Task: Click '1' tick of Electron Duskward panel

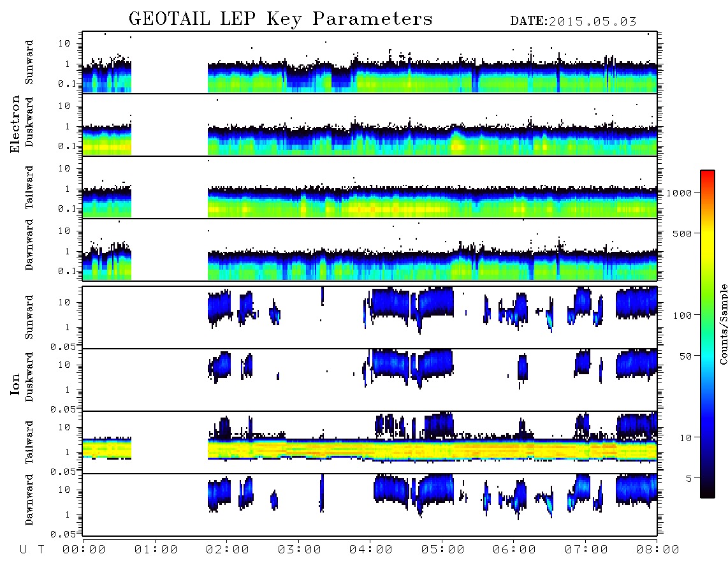Action: pyautogui.click(x=68, y=126)
